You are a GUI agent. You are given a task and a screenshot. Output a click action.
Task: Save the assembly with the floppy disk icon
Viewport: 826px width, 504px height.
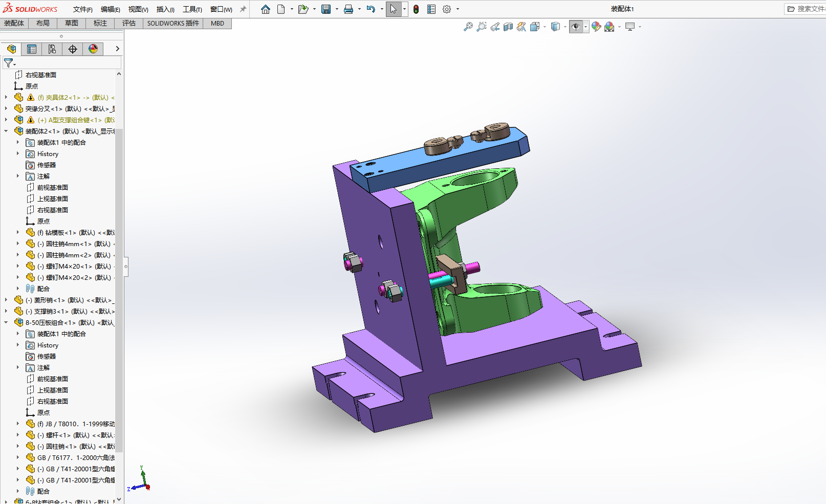click(x=326, y=9)
